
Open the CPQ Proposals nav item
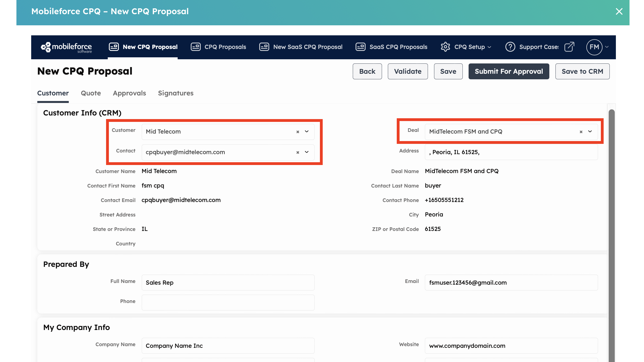coord(218,47)
